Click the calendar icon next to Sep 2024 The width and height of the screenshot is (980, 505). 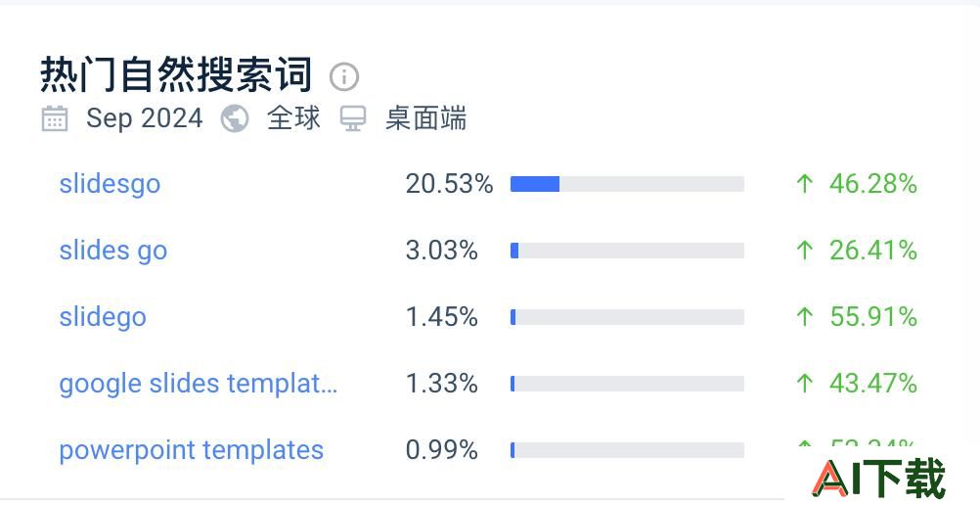[x=55, y=118]
